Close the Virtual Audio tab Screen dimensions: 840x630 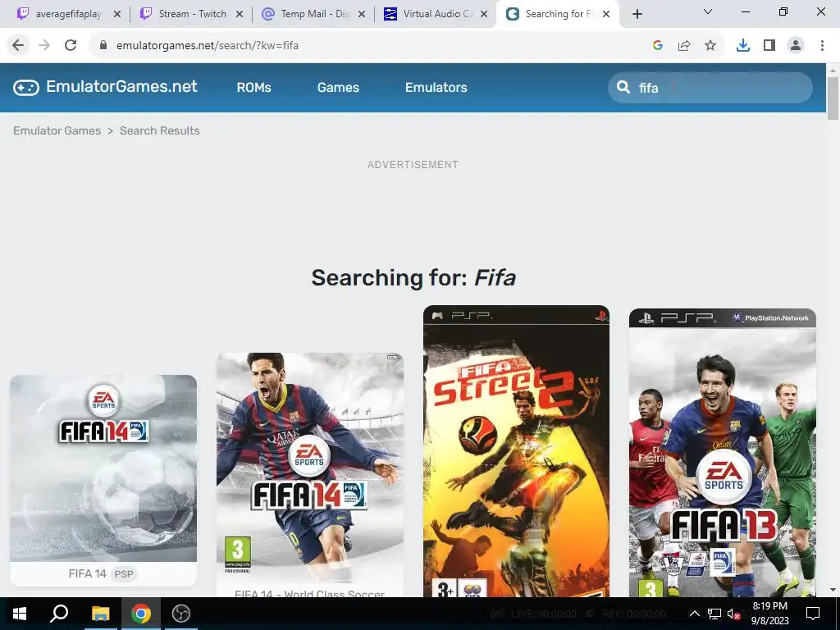(484, 14)
